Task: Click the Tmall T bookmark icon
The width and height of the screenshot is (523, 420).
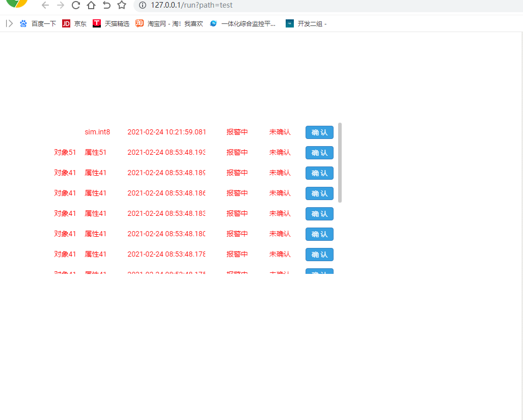Action: pyautogui.click(x=97, y=23)
